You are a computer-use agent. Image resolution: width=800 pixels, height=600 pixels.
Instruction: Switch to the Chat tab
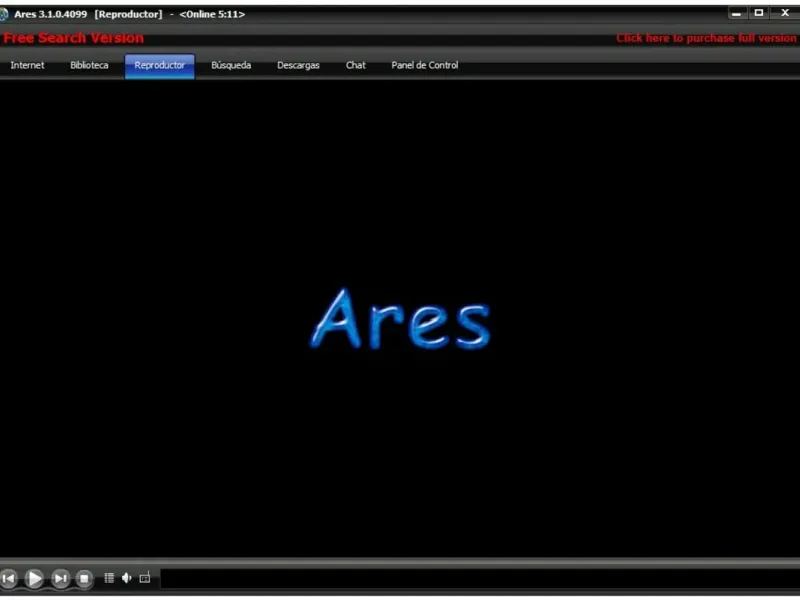pyautogui.click(x=356, y=65)
